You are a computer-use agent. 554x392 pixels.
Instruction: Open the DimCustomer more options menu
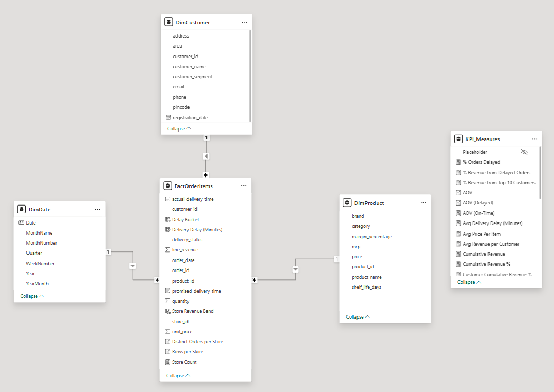coord(244,22)
